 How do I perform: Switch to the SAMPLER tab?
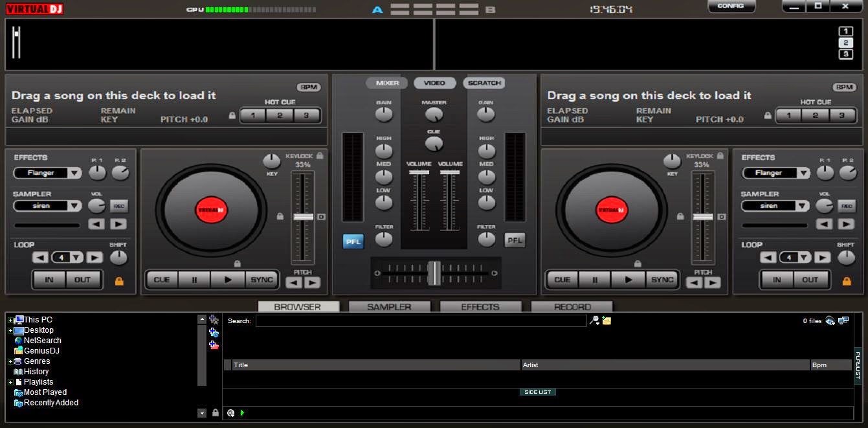(389, 307)
